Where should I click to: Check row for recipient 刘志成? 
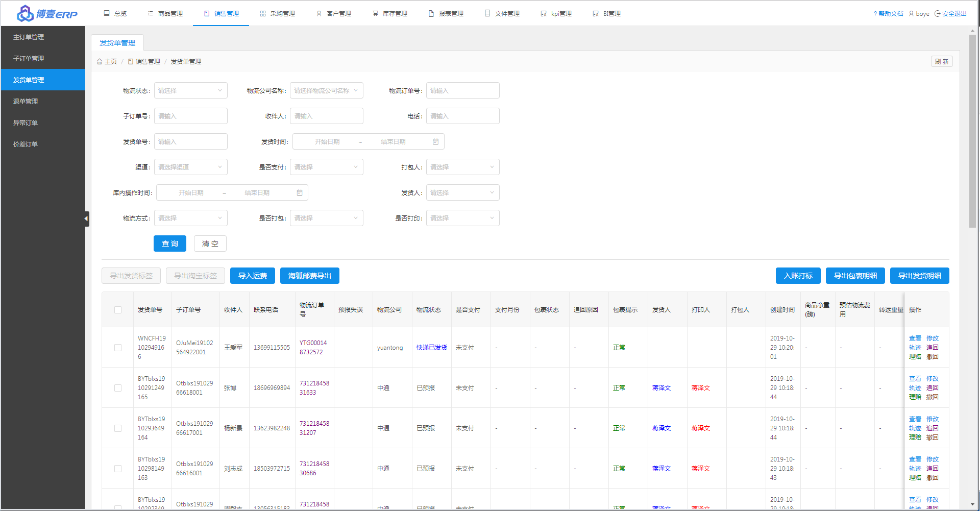pyautogui.click(x=118, y=469)
